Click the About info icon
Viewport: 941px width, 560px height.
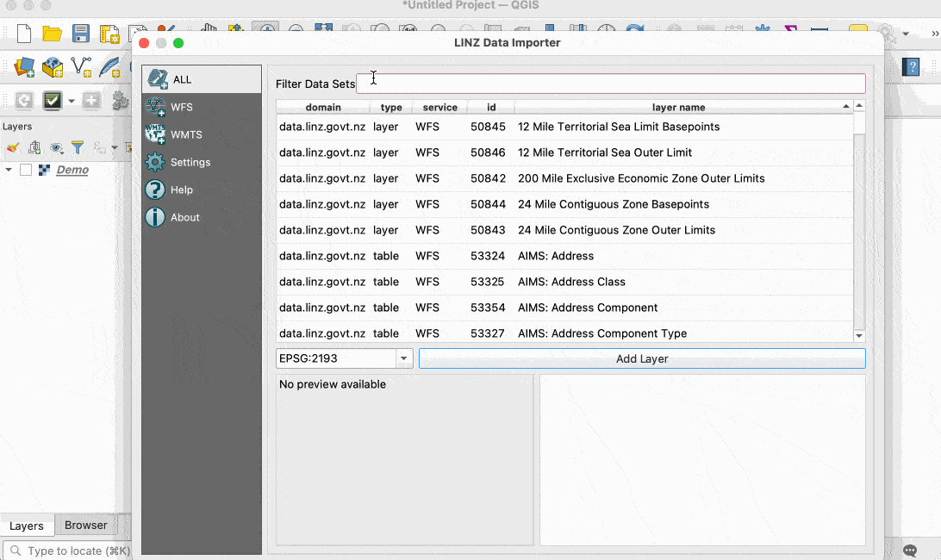point(155,217)
